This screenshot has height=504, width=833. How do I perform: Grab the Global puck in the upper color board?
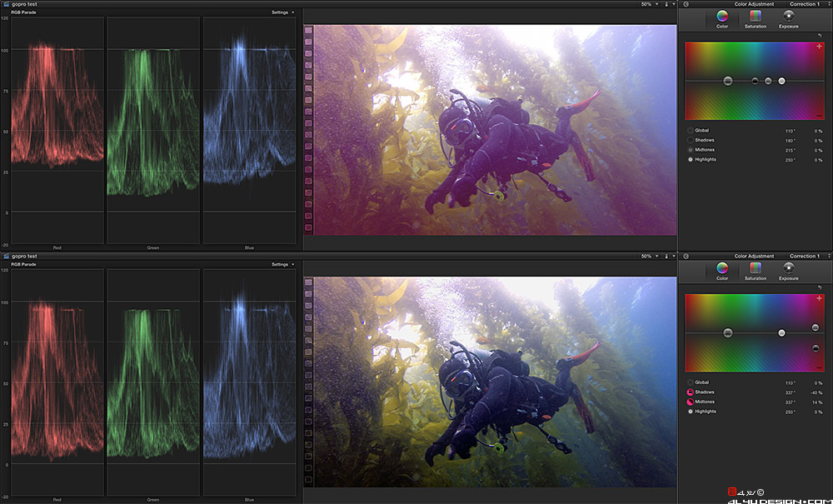[728, 81]
